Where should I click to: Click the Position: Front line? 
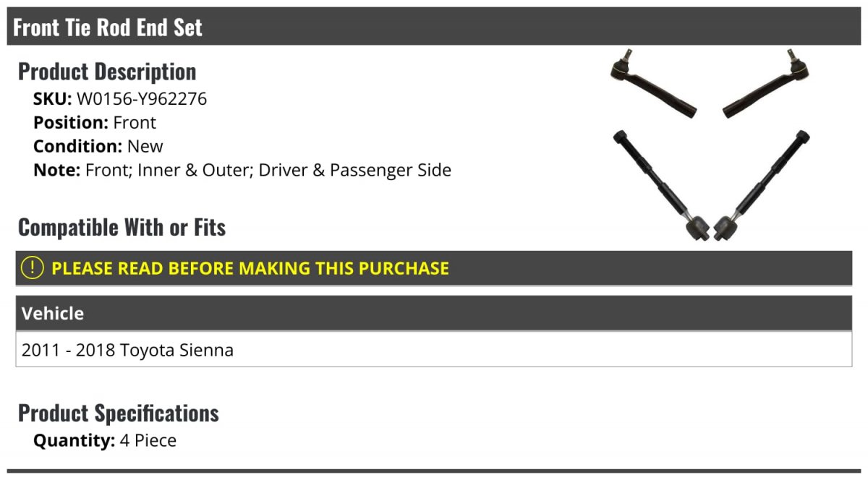point(95,123)
